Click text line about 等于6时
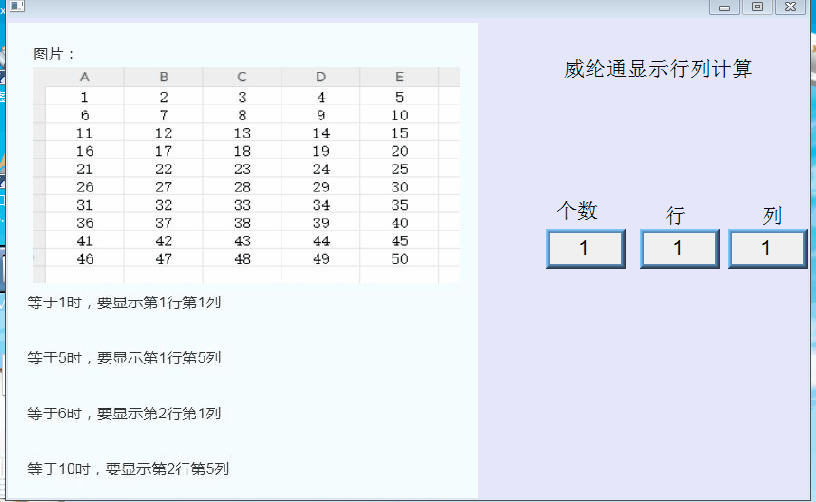This screenshot has width=816, height=502. click(x=124, y=413)
